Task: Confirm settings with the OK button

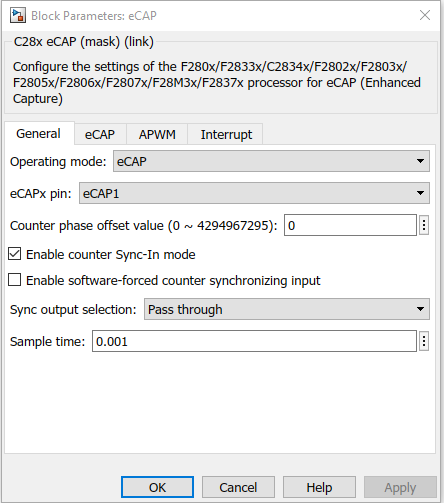Action: point(157,487)
